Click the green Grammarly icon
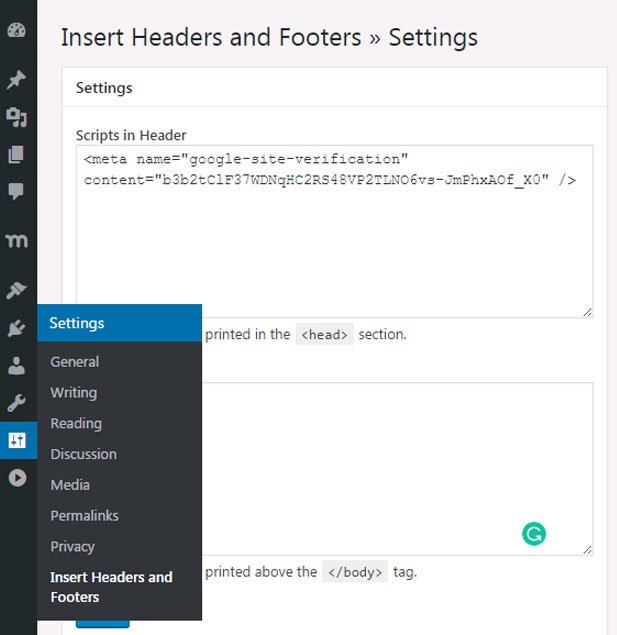The image size is (617, 635). (534, 534)
